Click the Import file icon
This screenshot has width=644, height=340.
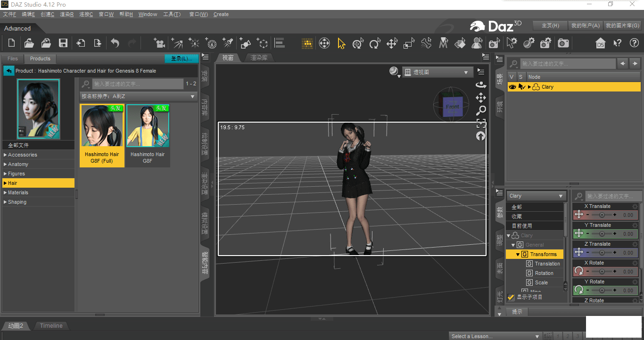coord(81,43)
